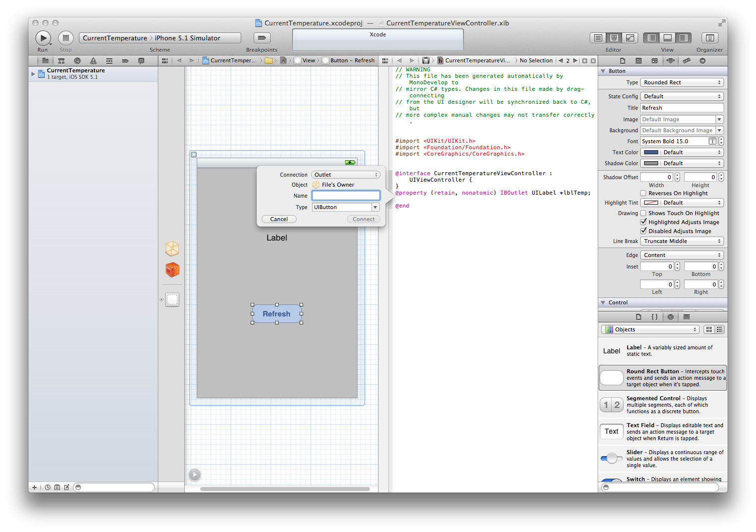Open the Attributes inspector tab
The width and height of the screenshot is (756, 532).
(671, 61)
